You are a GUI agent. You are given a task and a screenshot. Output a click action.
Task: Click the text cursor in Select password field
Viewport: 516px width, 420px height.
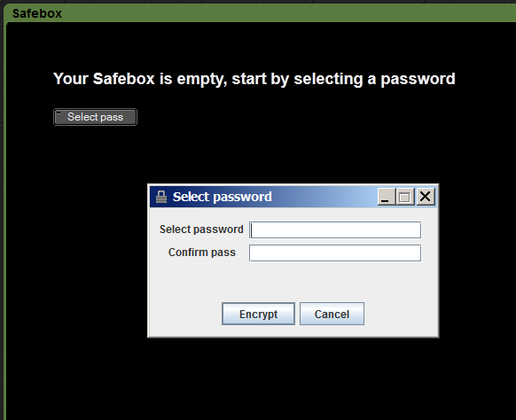[x=252, y=229]
